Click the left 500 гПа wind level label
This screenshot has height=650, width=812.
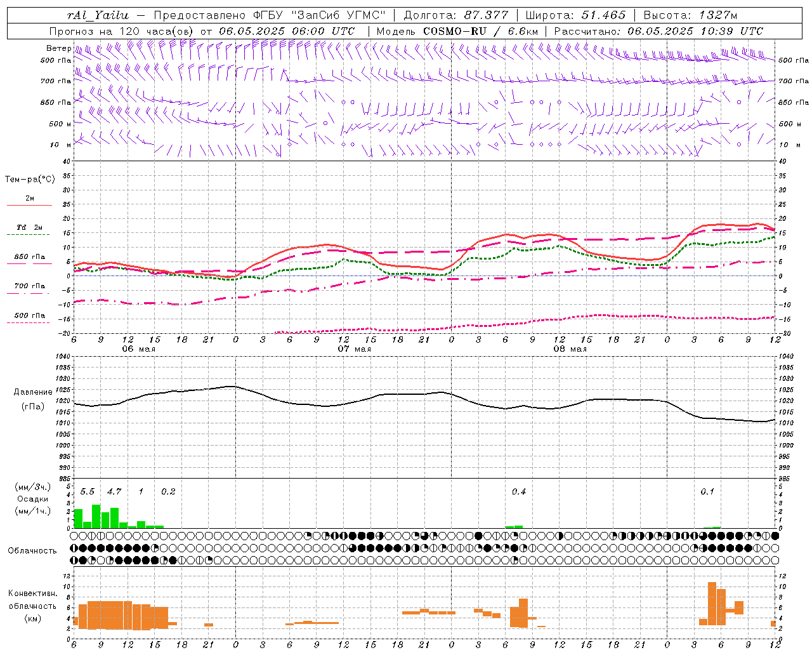pyautogui.click(x=56, y=60)
